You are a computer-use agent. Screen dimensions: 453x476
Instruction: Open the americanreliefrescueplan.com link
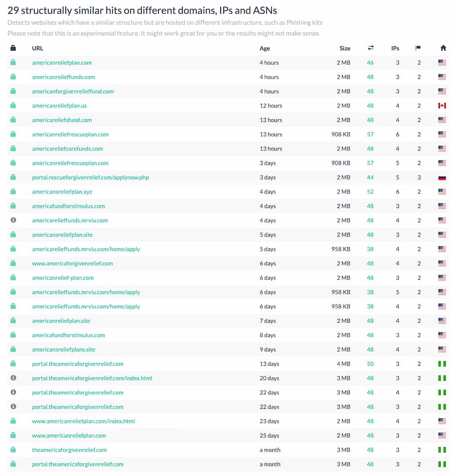[71, 134]
